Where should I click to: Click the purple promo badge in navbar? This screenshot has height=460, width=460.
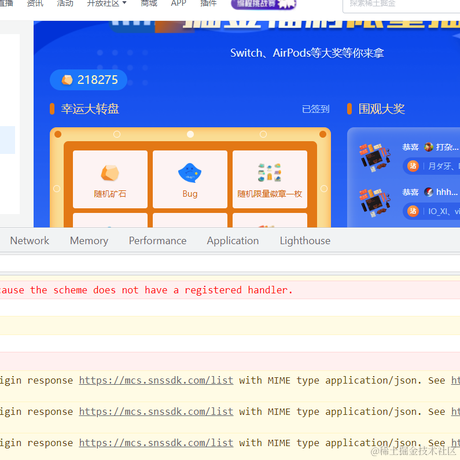[263, 4]
